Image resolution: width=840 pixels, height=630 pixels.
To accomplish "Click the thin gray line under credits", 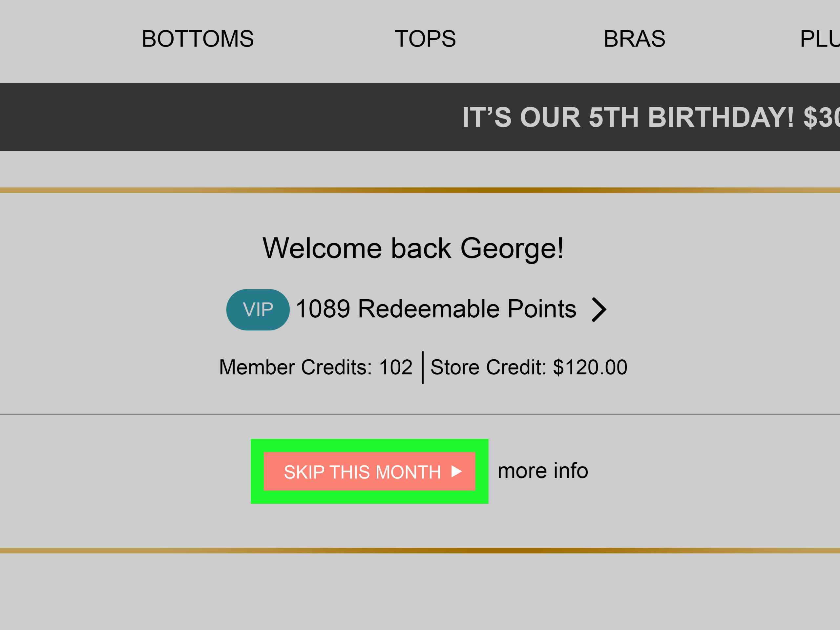I will (420, 414).
